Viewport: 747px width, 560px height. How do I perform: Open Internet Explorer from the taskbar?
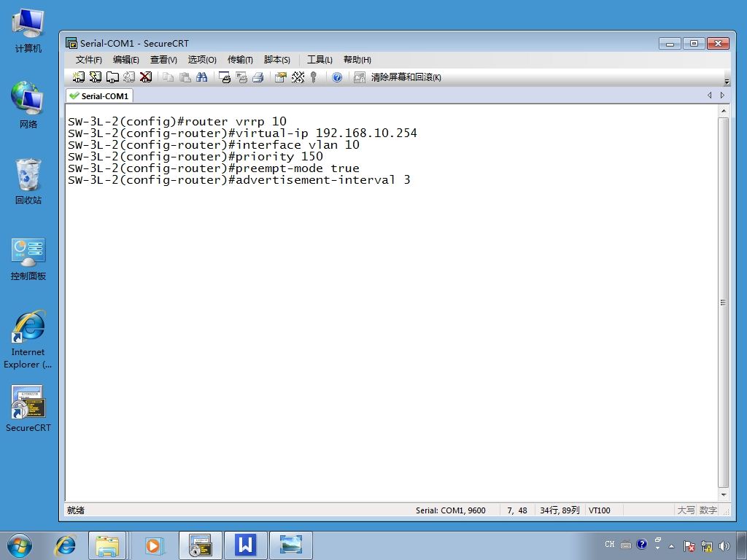(x=65, y=545)
